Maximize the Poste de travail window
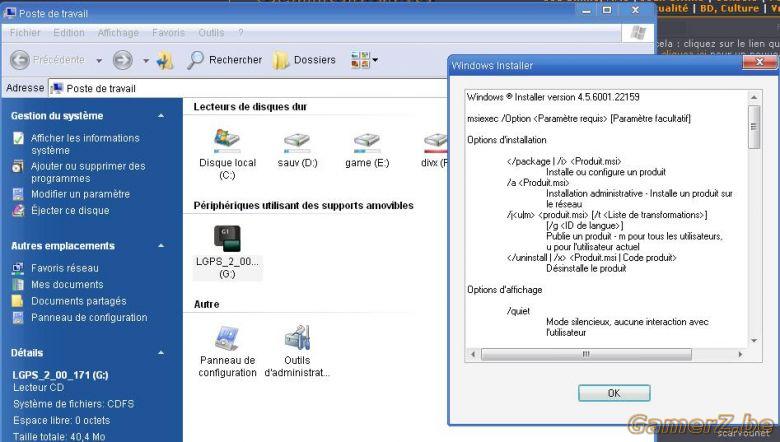The image size is (780, 442). [x=607, y=9]
